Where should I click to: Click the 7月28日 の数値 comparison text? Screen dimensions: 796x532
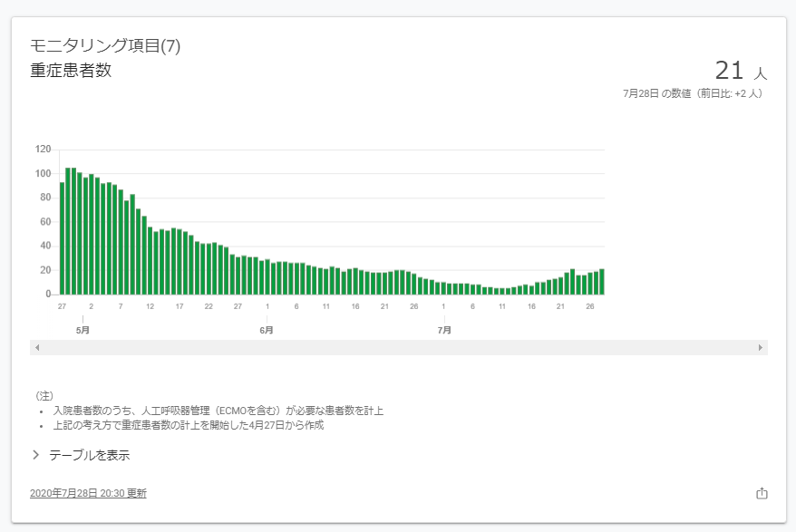coord(693,93)
